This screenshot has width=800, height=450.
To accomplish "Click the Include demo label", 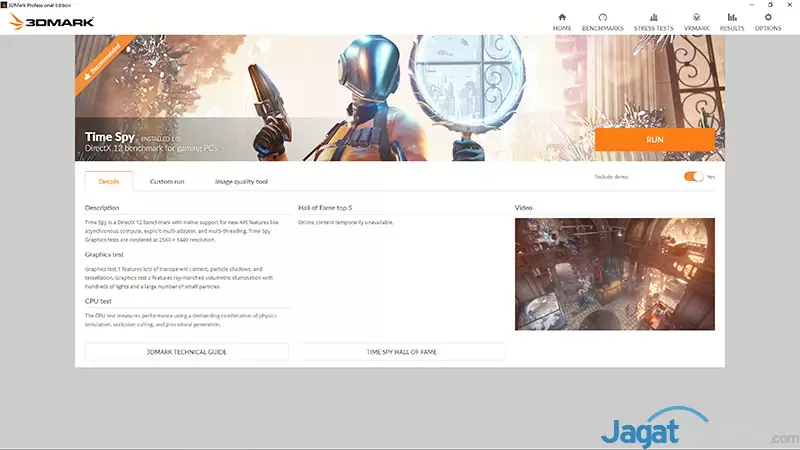I will click(x=611, y=177).
